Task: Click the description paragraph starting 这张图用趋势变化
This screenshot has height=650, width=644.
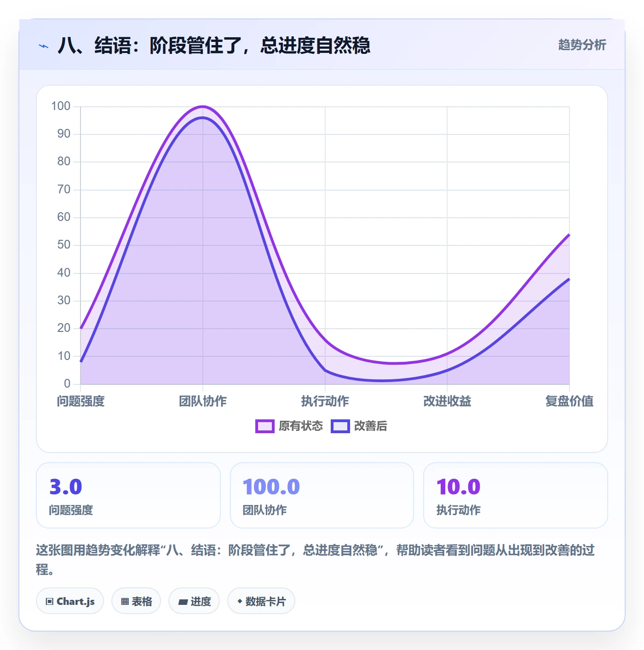Action: [316, 559]
